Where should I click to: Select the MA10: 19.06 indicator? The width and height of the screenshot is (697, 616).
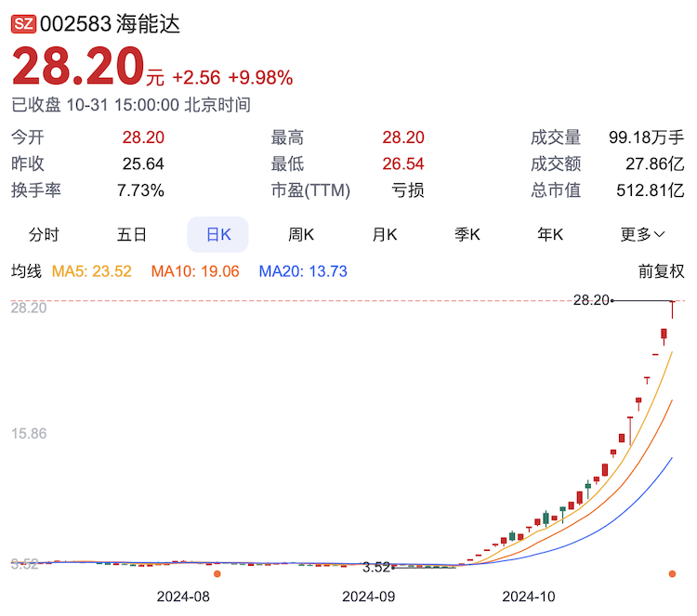[195, 271]
